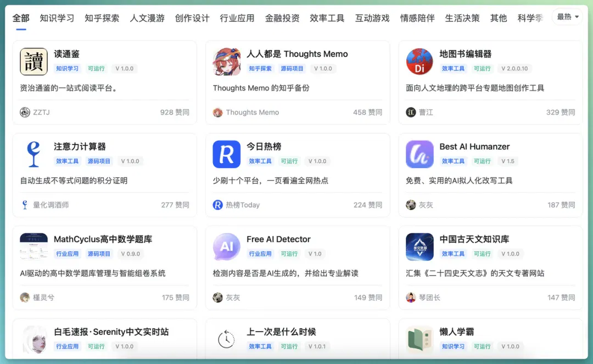Click the 懒人学霸 green book icon

pyautogui.click(x=419, y=339)
